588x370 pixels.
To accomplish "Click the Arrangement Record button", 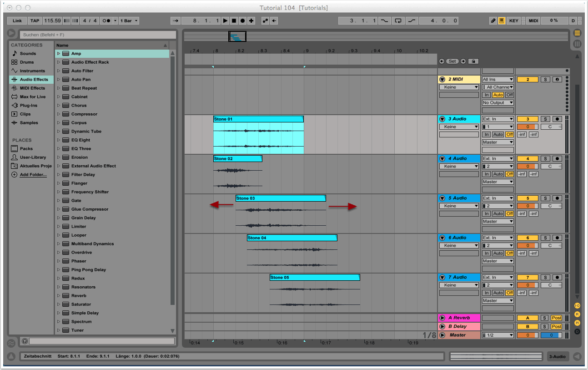I will coord(242,20).
